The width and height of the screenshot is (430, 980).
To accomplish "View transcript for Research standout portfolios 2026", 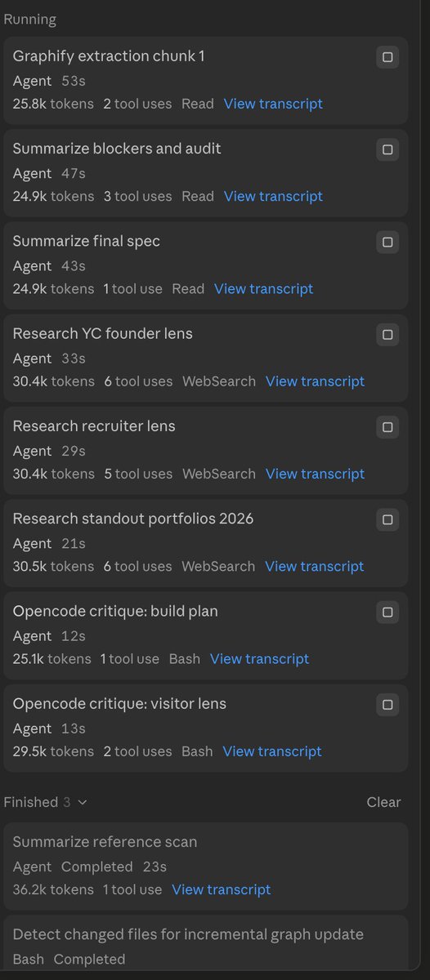I will click(x=315, y=566).
